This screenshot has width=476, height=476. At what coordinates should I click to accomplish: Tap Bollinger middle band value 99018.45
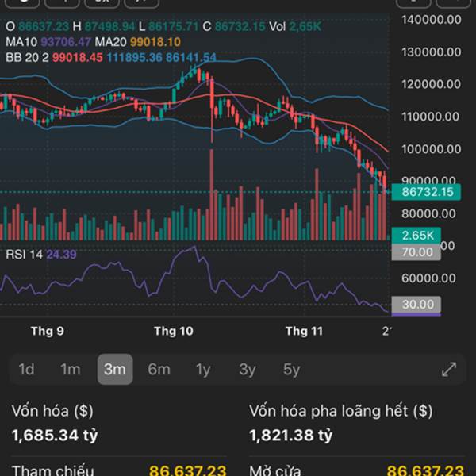tap(78, 57)
